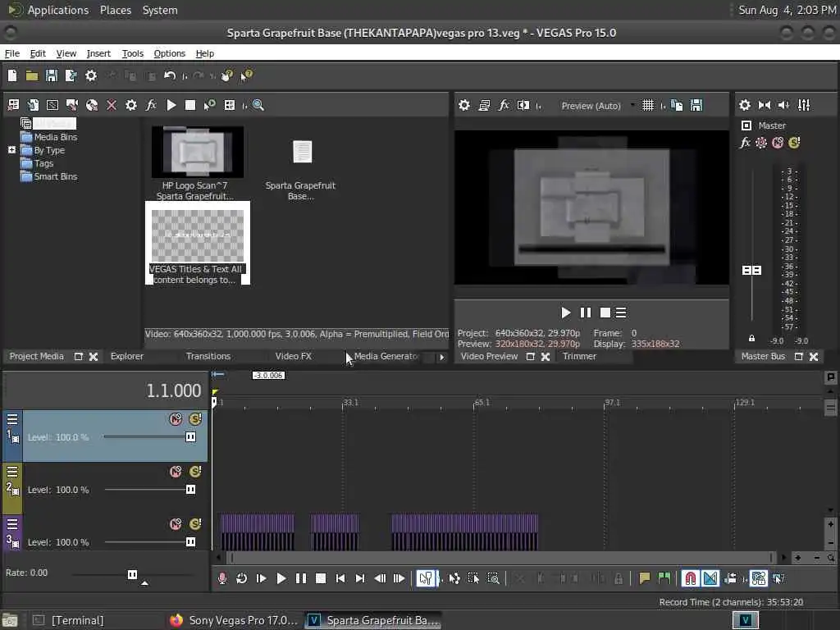Click the Record button in transport

tap(221, 578)
